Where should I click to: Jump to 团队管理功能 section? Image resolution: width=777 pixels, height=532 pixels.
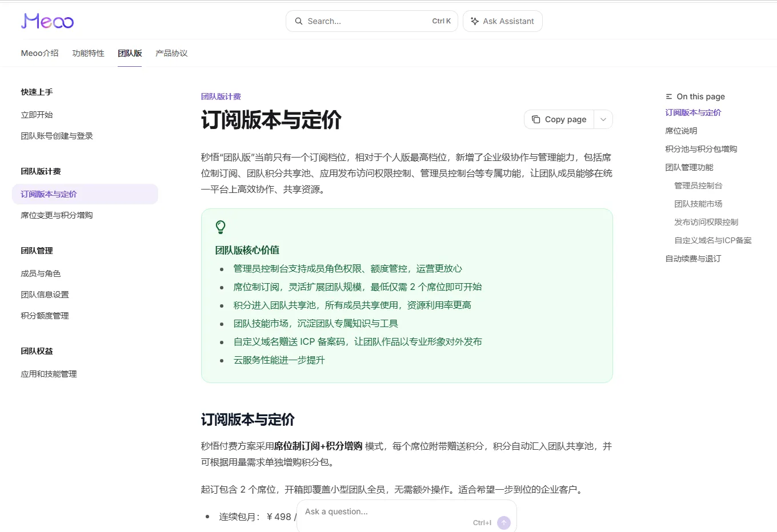tap(690, 167)
